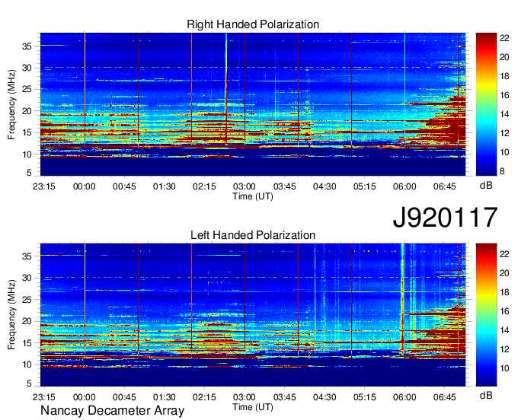The image size is (518, 420).
Task: Click the 22 dB label on top colorbar
Action: pyautogui.click(x=504, y=38)
